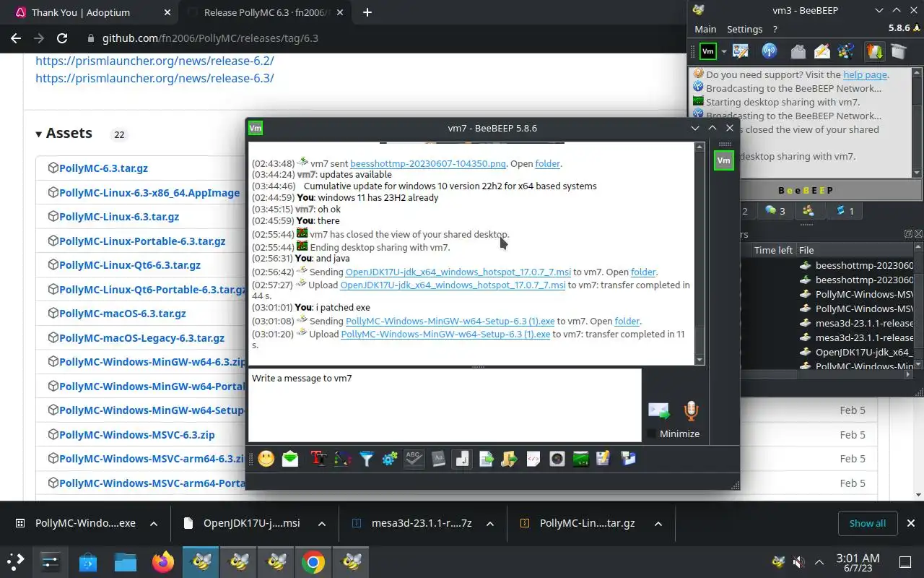Open Google Chrome from the taskbar
Image resolution: width=924 pixels, height=578 pixels.
313,561
